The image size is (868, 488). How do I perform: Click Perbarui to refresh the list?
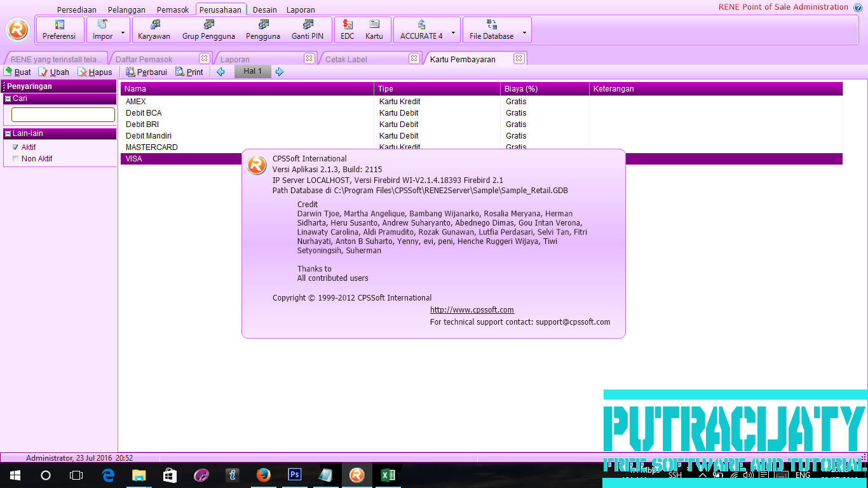click(x=146, y=72)
